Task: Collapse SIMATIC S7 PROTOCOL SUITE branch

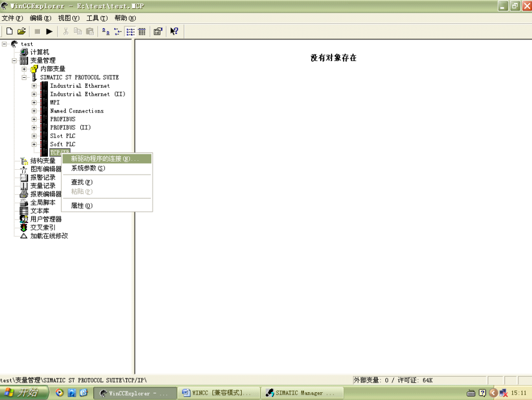Action: tap(24, 77)
